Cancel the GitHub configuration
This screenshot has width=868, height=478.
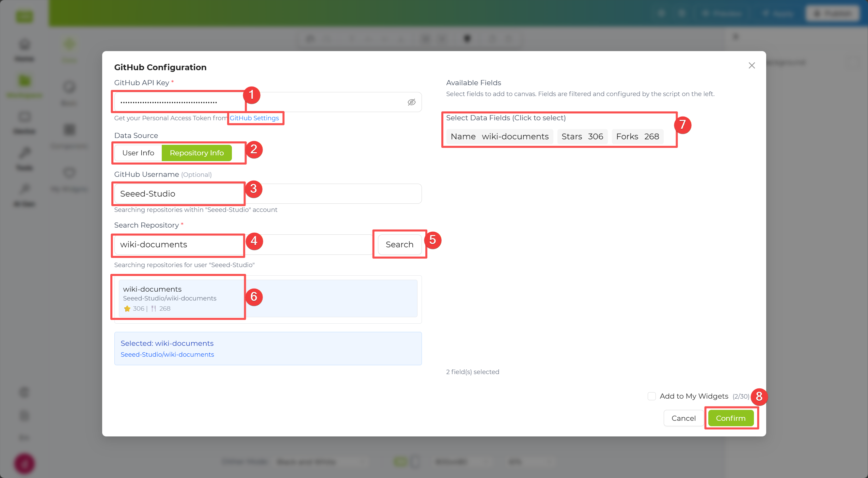[x=683, y=418]
